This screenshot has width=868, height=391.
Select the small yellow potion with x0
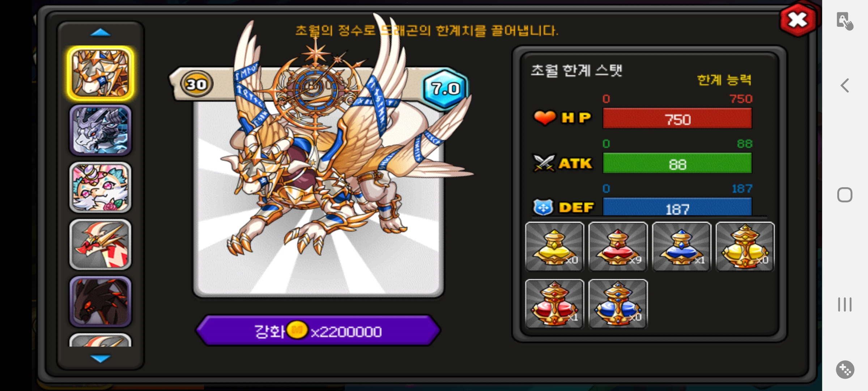554,247
